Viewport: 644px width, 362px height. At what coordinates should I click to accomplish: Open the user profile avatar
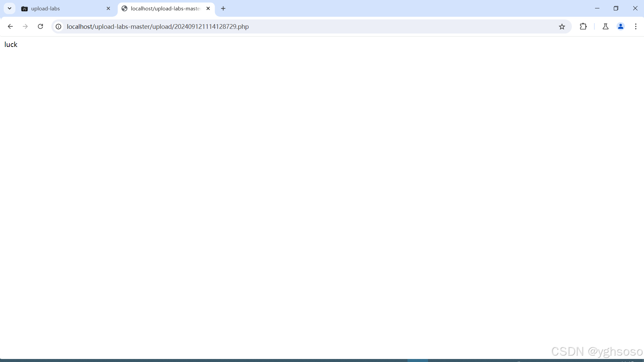coord(621,26)
